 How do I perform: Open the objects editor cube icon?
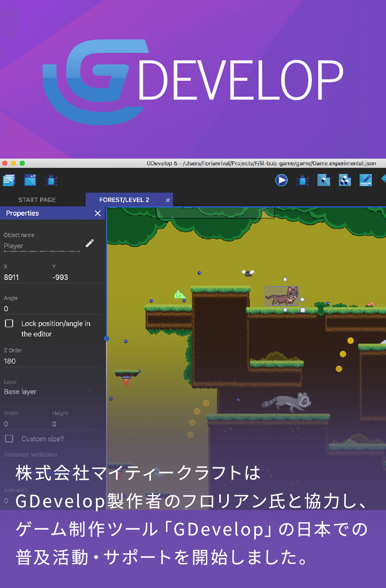click(324, 180)
